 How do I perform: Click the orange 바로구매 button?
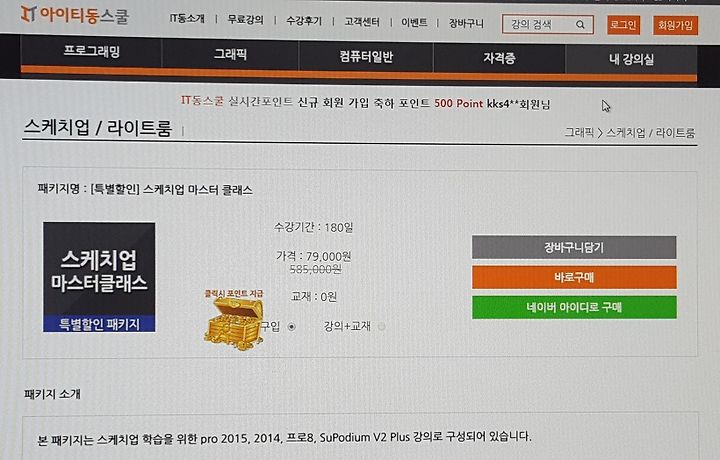point(574,277)
